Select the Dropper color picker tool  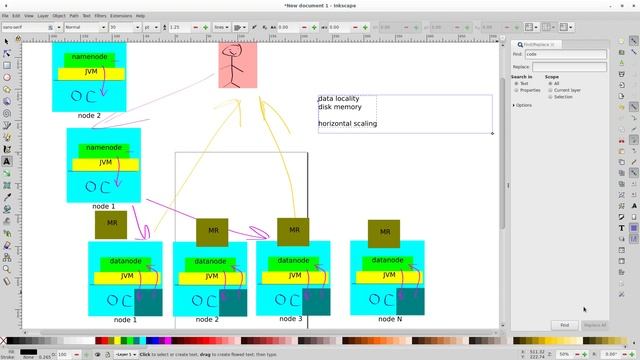coord(7,197)
